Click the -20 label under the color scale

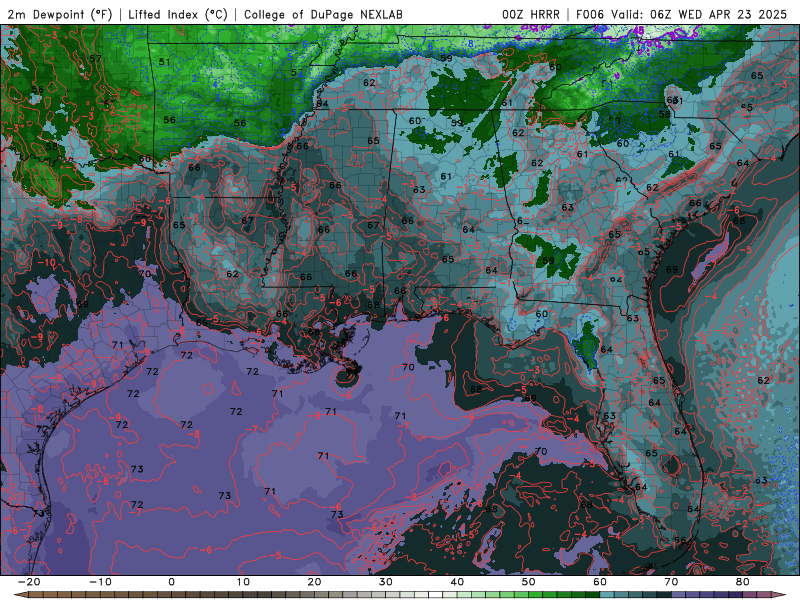coord(29,582)
